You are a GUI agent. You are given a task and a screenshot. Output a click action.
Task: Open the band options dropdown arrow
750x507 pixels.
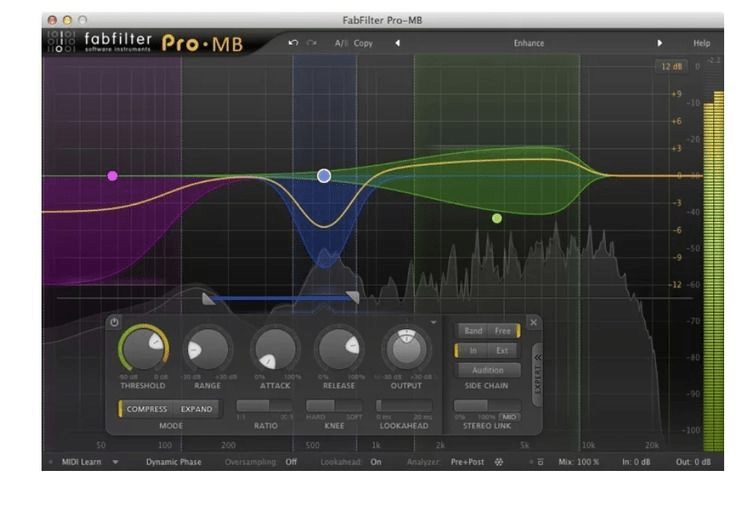click(433, 322)
